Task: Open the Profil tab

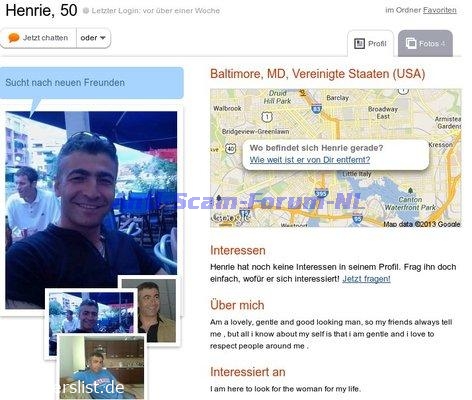Action: tap(371, 44)
